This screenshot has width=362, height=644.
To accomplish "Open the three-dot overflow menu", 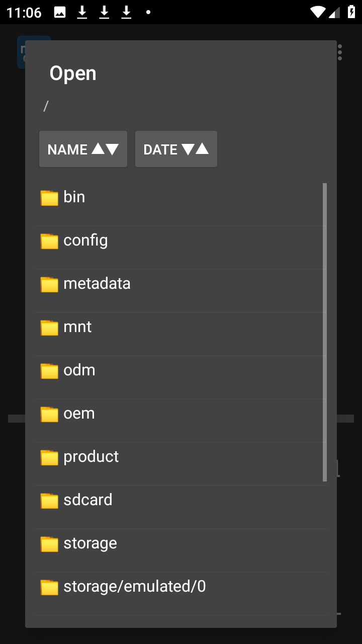I will coord(340,52).
